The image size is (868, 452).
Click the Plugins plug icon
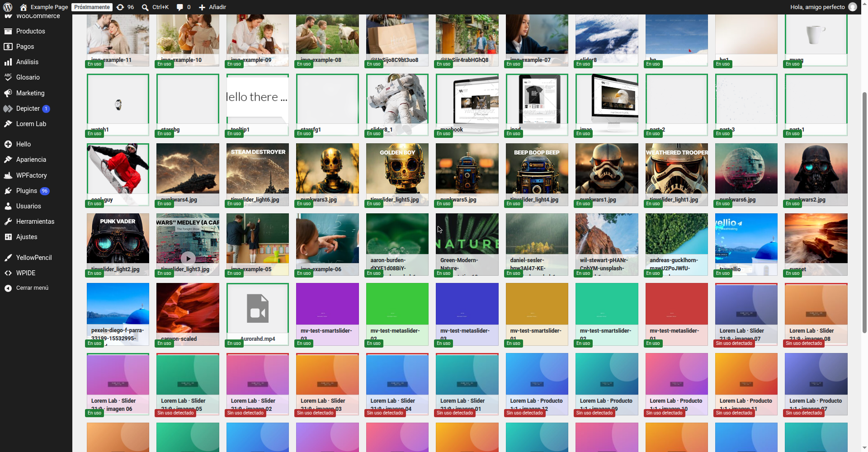tap(8, 191)
